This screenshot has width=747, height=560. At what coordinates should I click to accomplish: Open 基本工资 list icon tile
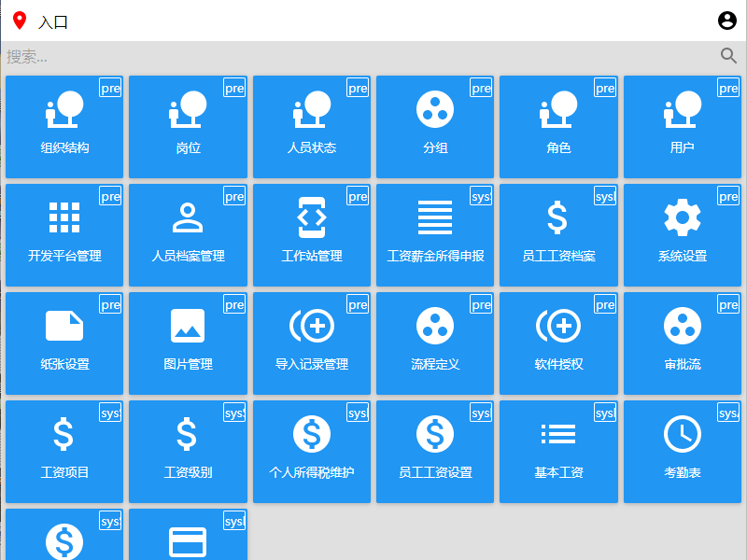click(558, 452)
